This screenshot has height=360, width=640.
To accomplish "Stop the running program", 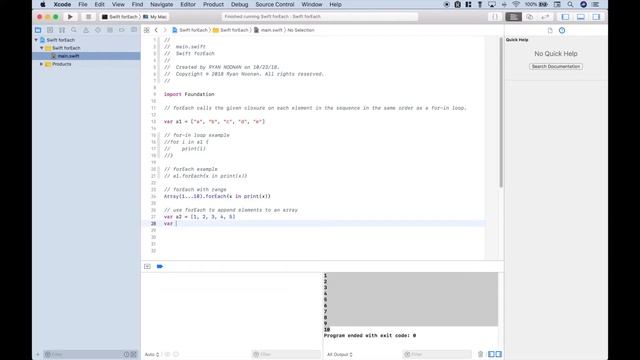I will click(88, 17).
